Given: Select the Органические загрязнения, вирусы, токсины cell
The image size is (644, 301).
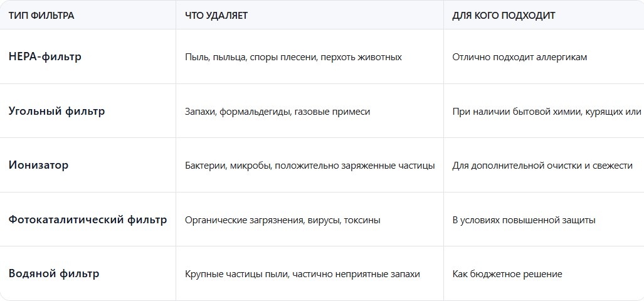Looking at the screenshot, I should [x=283, y=220].
